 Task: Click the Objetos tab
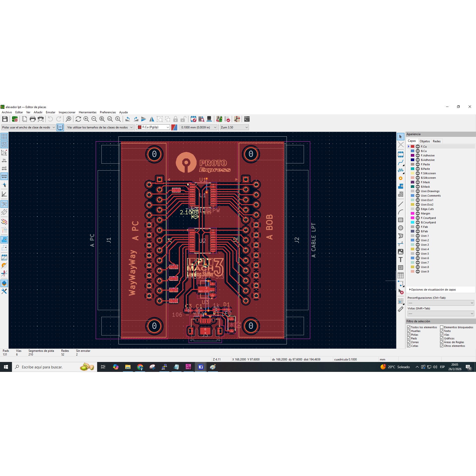425,141
